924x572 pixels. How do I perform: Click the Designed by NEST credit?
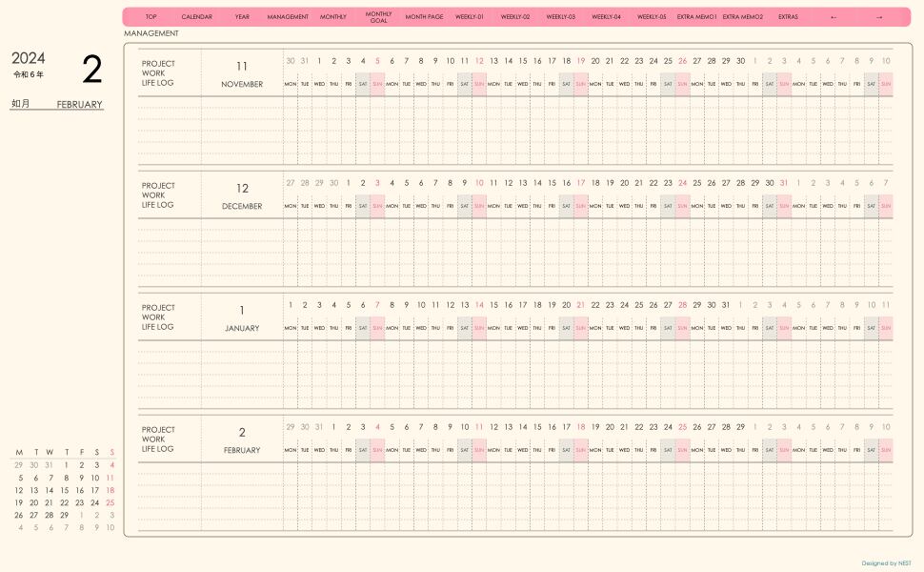(x=886, y=563)
